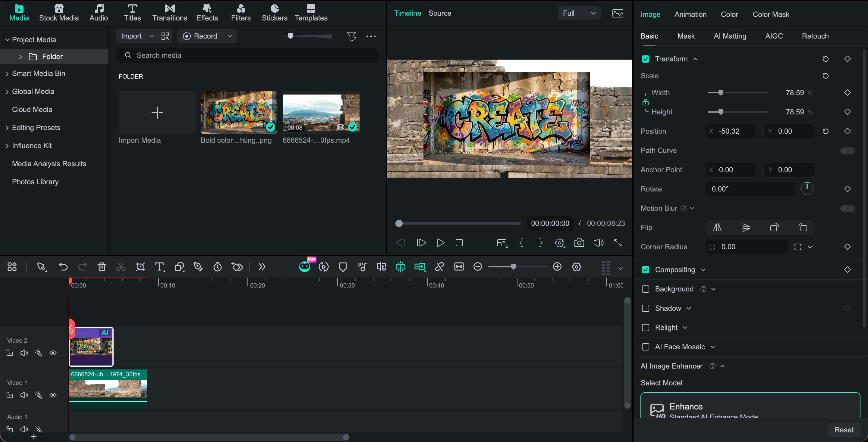Click the undo arrow in timeline toolbar

tap(63, 267)
